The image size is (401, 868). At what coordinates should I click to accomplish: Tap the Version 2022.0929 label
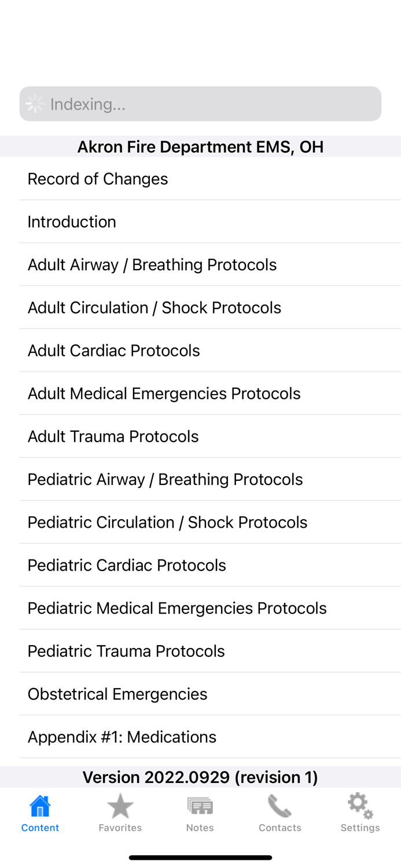200,777
